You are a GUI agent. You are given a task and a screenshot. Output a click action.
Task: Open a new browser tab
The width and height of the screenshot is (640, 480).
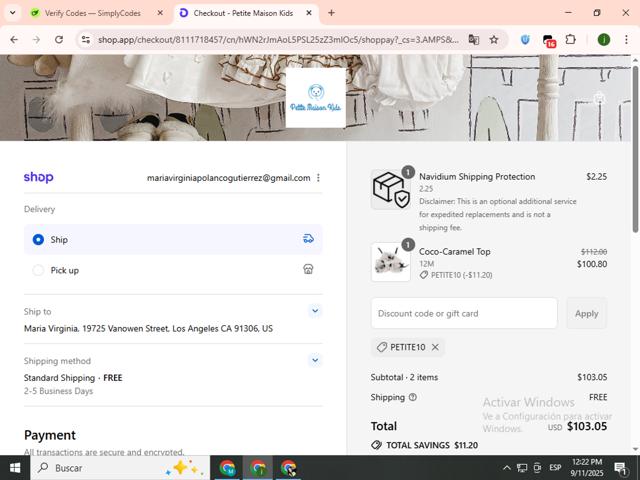pos(331,13)
